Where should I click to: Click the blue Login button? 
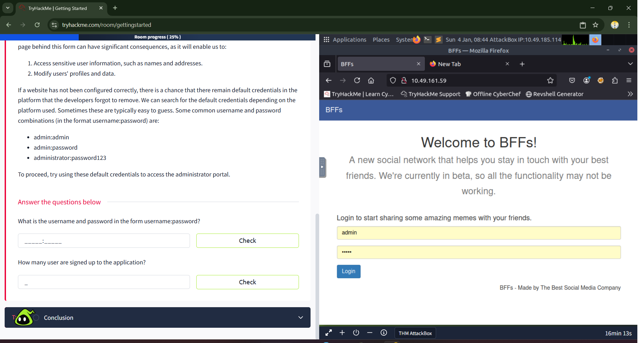point(348,271)
